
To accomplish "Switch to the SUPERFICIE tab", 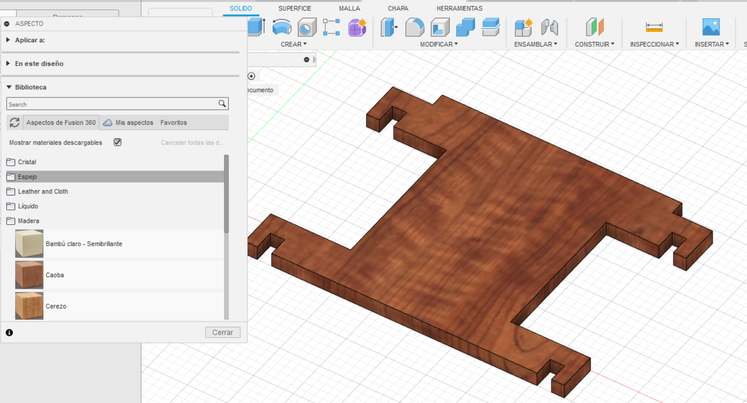I will pyautogui.click(x=294, y=8).
